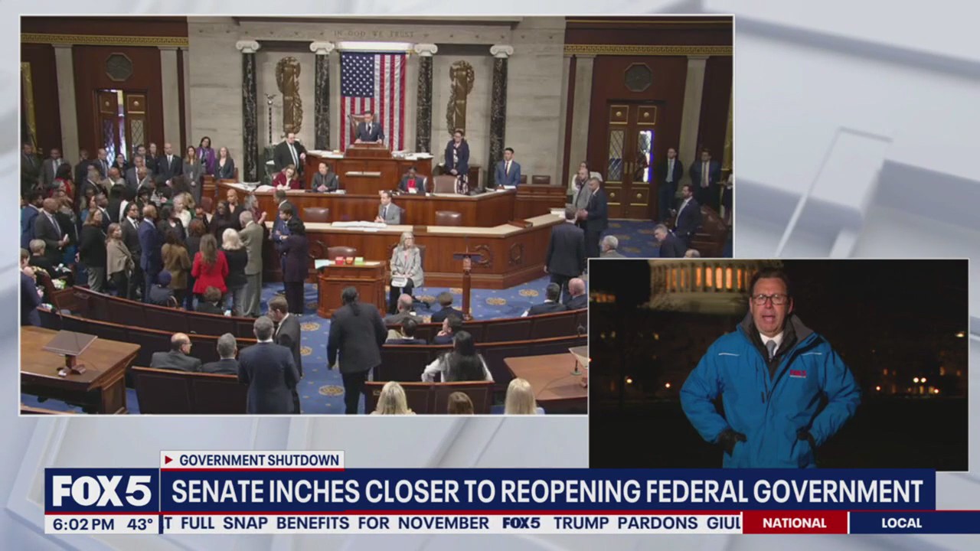
Task: Click the In God We Trust inscription
Action: (374, 34)
